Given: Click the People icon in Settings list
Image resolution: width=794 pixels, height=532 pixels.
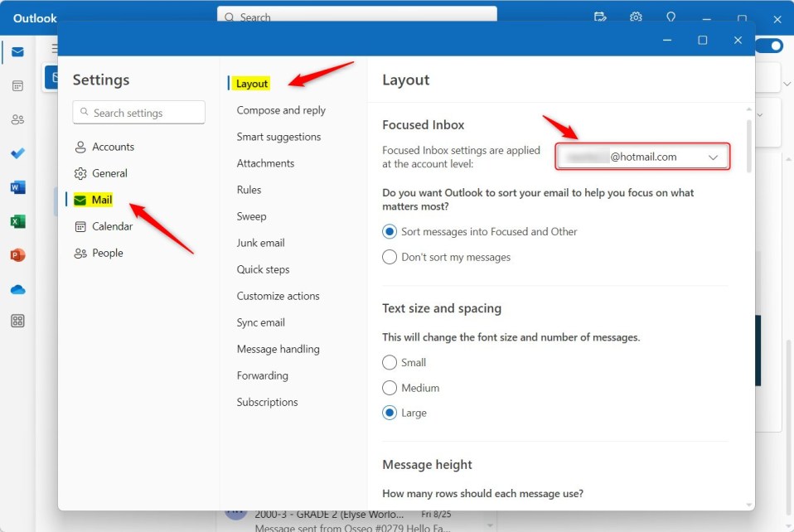Looking at the screenshot, I should click(x=80, y=253).
